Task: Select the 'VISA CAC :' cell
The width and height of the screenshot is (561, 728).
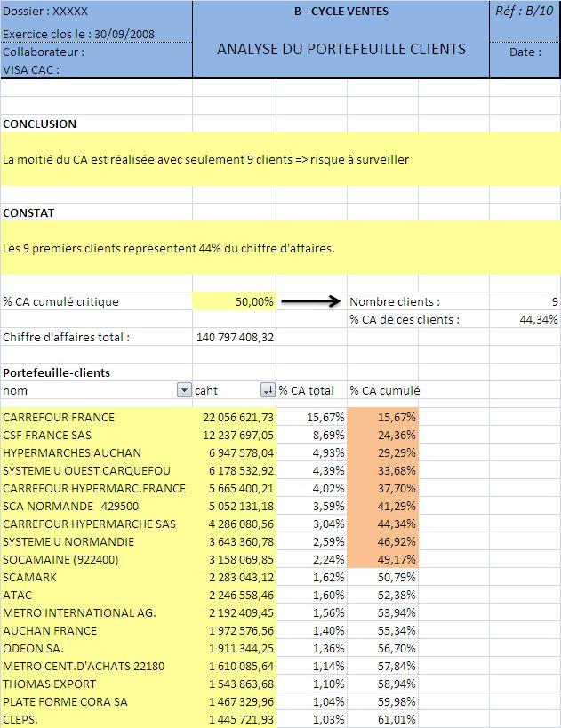Action: pos(97,69)
